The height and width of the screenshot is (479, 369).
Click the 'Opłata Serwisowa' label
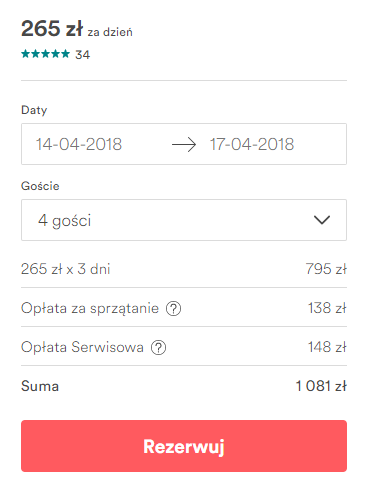82,347
